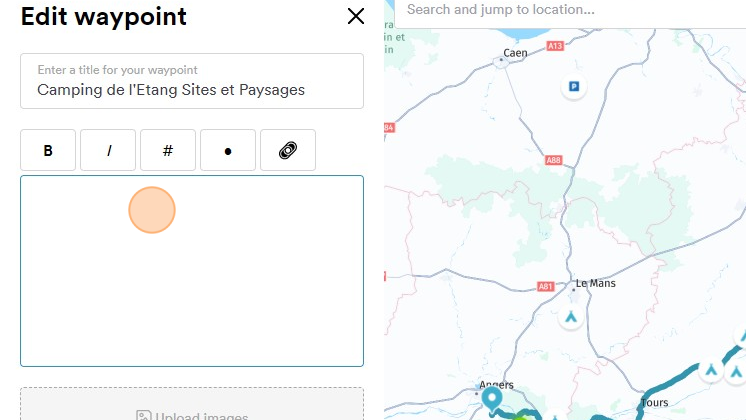The width and height of the screenshot is (746, 420).
Task: Open the Upload images area
Action: (192, 404)
